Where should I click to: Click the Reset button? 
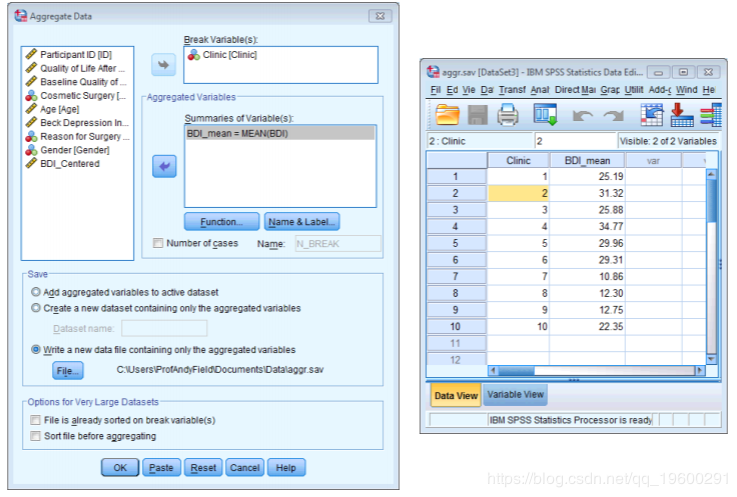tap(203, 467)
